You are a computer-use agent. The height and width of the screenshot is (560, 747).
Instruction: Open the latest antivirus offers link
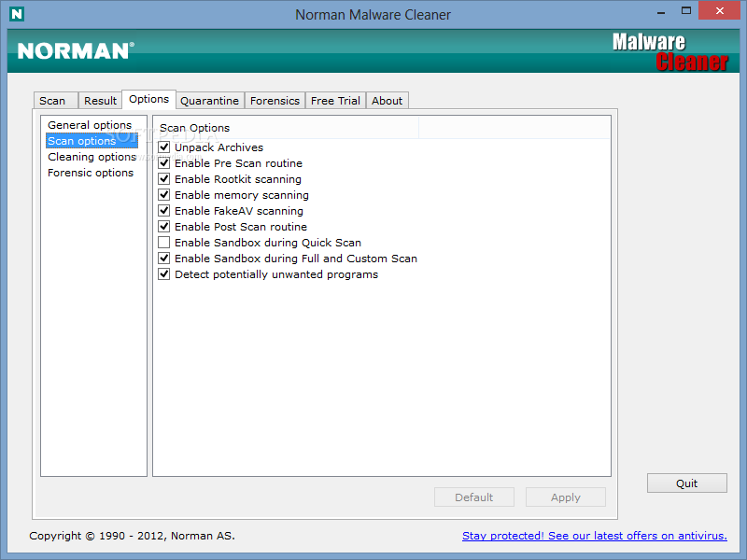tap(595, 536)
